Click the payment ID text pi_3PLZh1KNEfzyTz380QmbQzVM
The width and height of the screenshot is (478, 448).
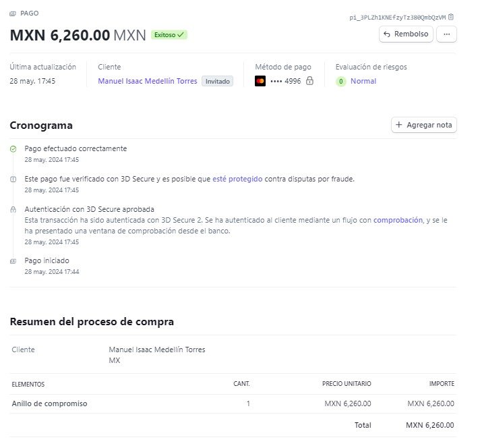[398, 18]
